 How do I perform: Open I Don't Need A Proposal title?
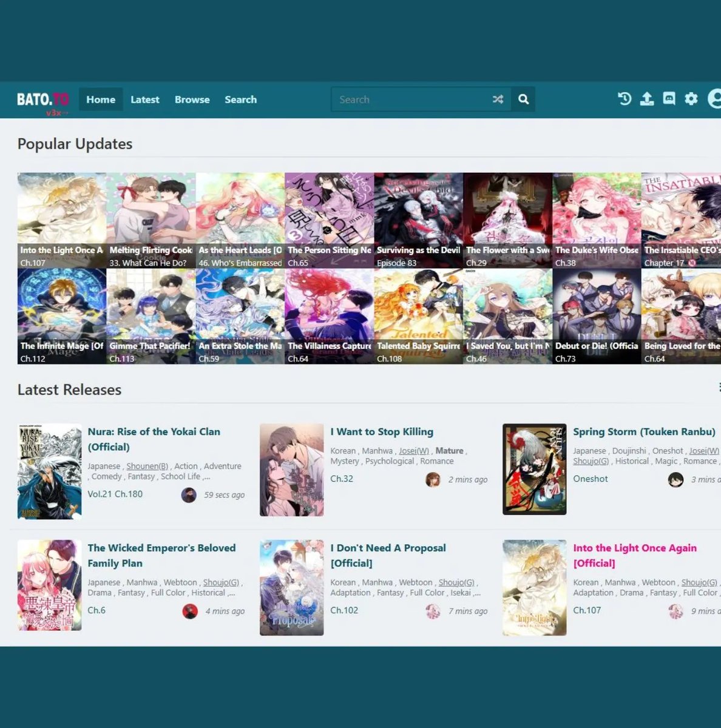(388, 556)
